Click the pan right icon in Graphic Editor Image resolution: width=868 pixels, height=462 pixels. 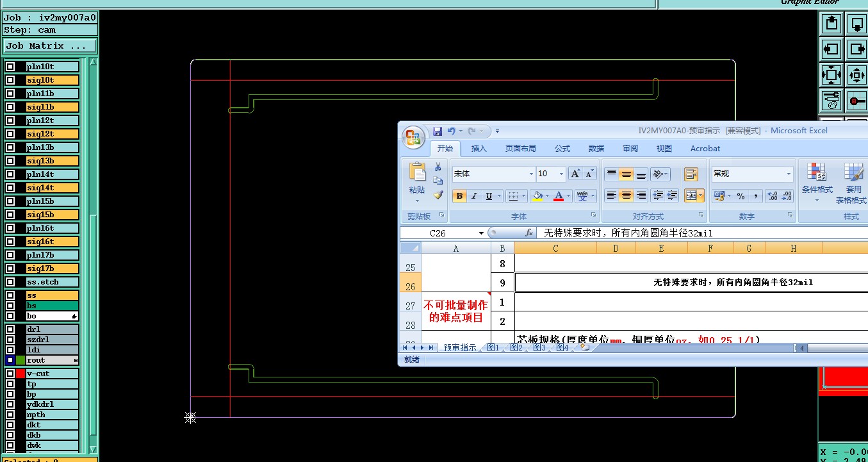pos(856,49)
